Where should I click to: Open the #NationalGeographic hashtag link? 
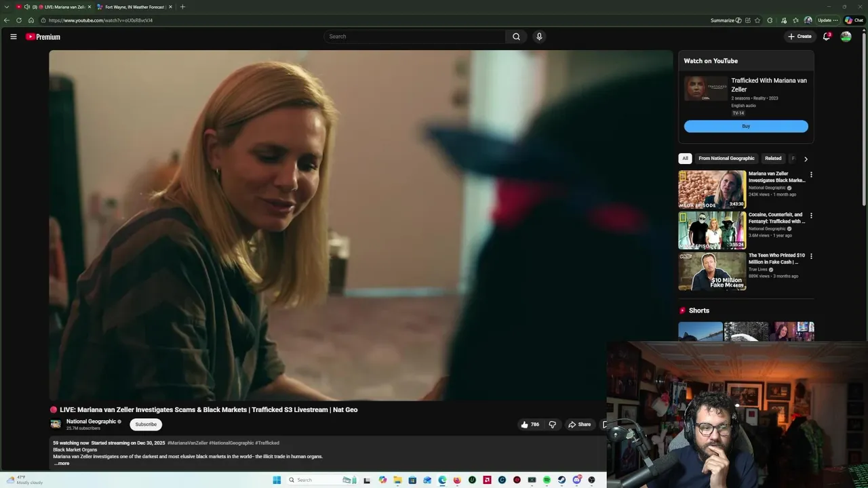pyautogui.click(x=231, y=443)
